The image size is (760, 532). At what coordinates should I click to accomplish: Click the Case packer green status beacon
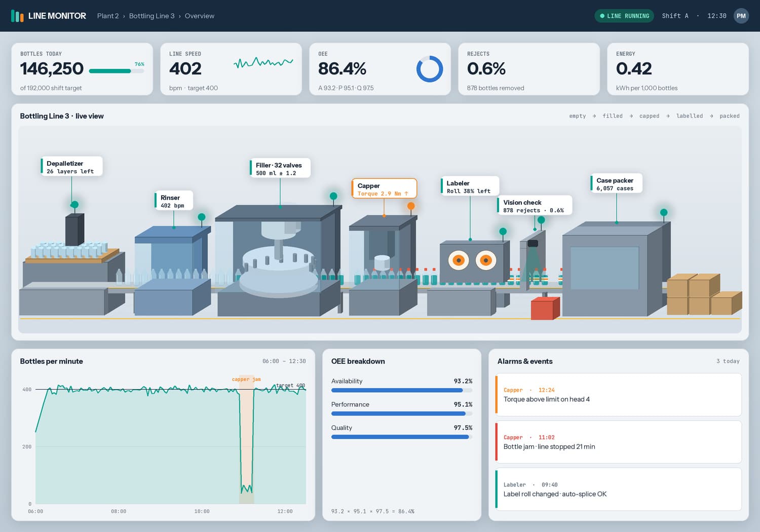pos(664,212)
